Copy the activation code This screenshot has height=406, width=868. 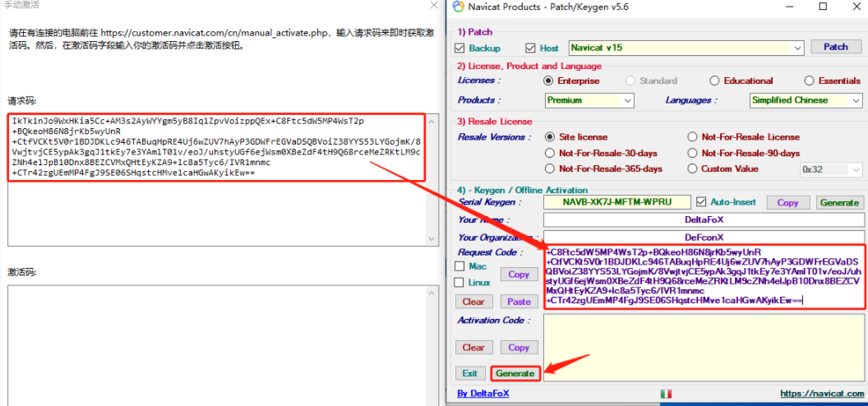coord(519,348)
